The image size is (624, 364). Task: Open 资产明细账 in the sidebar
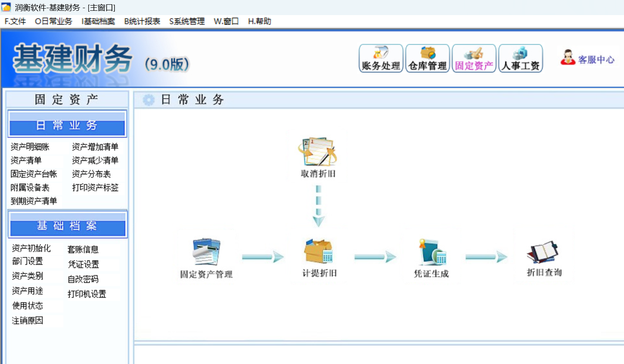point(30,147)
